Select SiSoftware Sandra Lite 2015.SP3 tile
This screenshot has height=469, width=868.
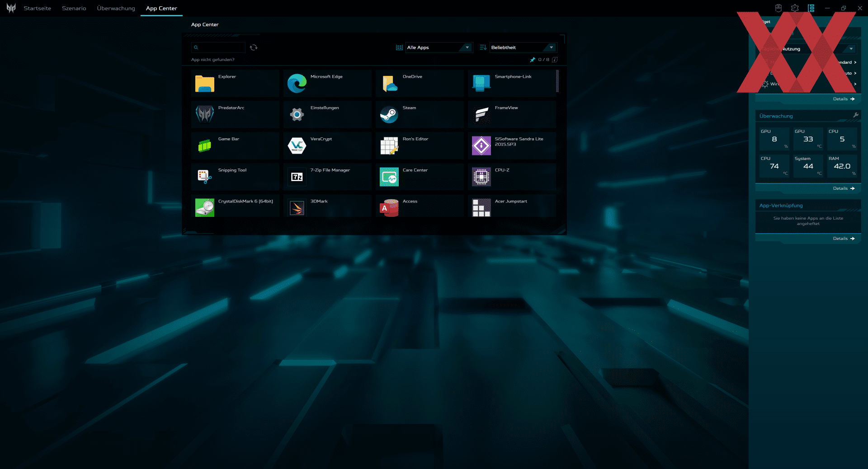click(512, 146)
